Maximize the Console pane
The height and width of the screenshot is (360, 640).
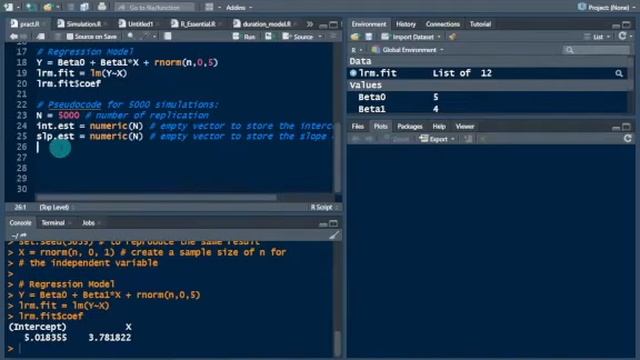coord(333,223)
